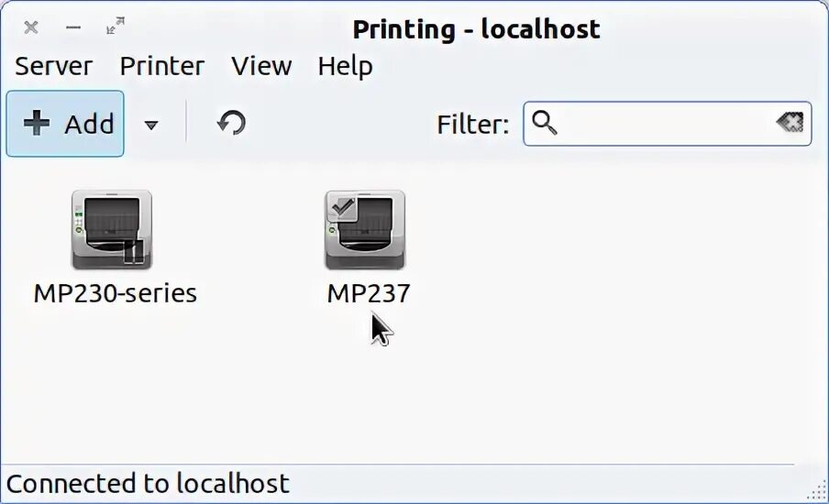829x504 pixels.
Task: Open the Printer menu
Action: coord(161,66)
